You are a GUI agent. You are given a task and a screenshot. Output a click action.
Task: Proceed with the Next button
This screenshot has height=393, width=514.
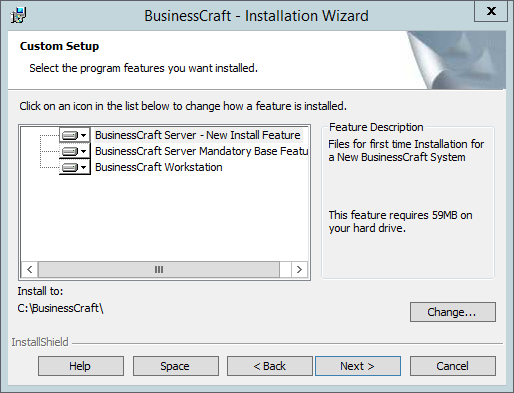point(358,366)
